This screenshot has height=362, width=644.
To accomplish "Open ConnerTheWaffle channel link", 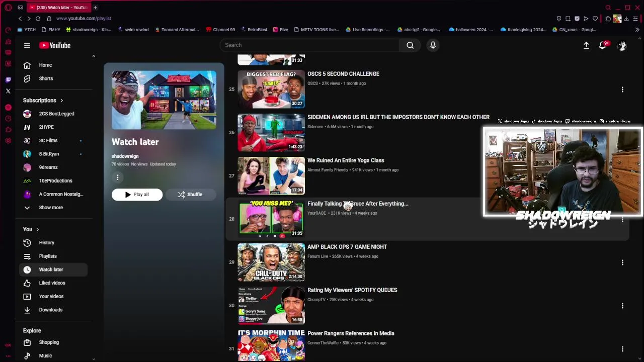I will pyautogui.click(x=323, y=343).
